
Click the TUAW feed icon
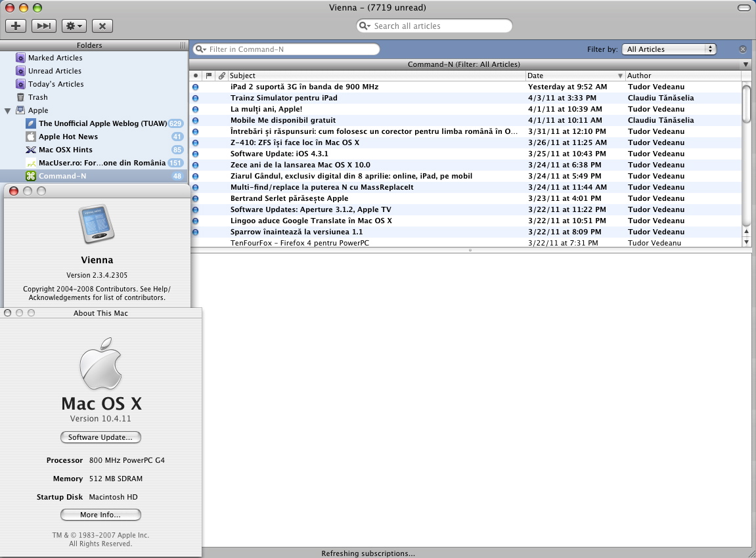tap(31, 123)
